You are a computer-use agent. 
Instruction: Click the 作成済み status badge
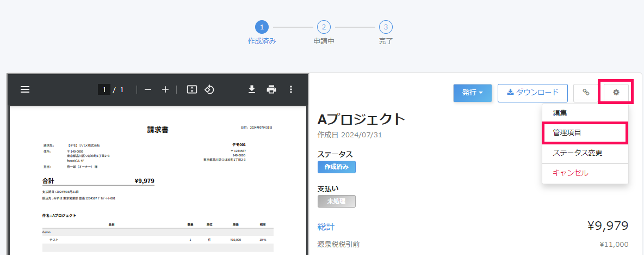click(336, 167)
